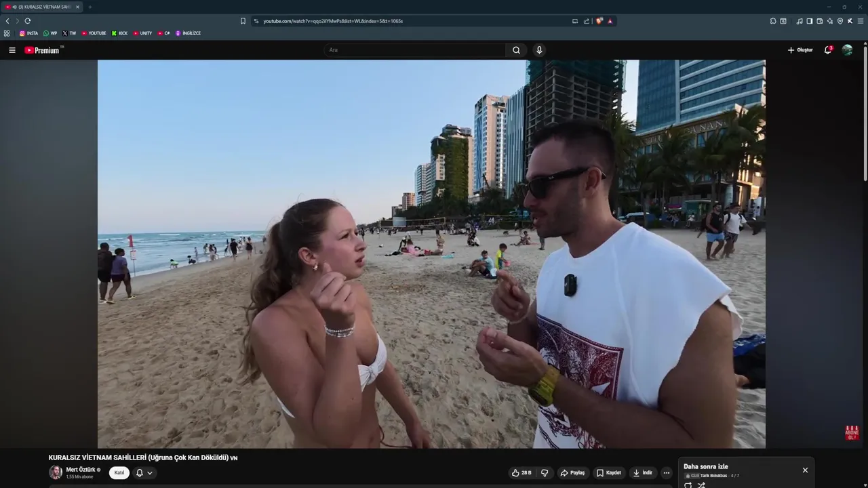The width and height of the screenshot is (868, 488).
Task: Click the address bar URL
Action: [x=333, y=21]
